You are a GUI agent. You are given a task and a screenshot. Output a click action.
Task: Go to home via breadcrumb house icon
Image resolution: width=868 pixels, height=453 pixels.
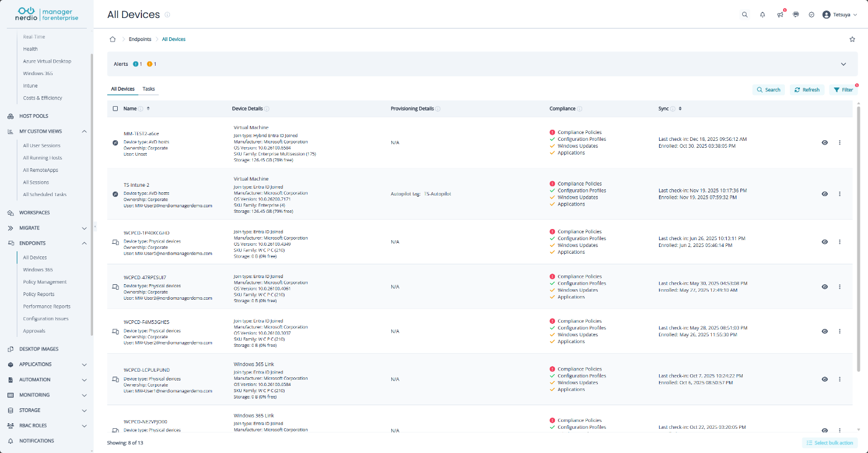coord(112,39)
